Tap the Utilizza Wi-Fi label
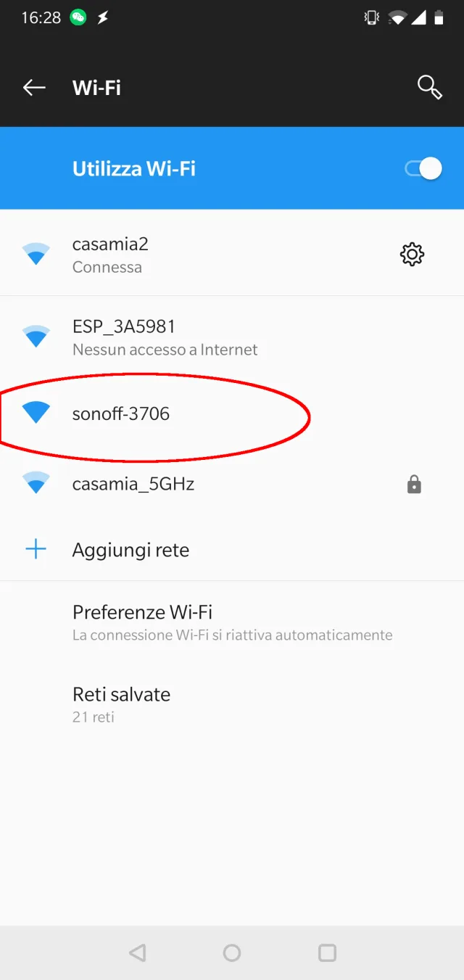Screen dimensions: 464x980 point(134,169)
